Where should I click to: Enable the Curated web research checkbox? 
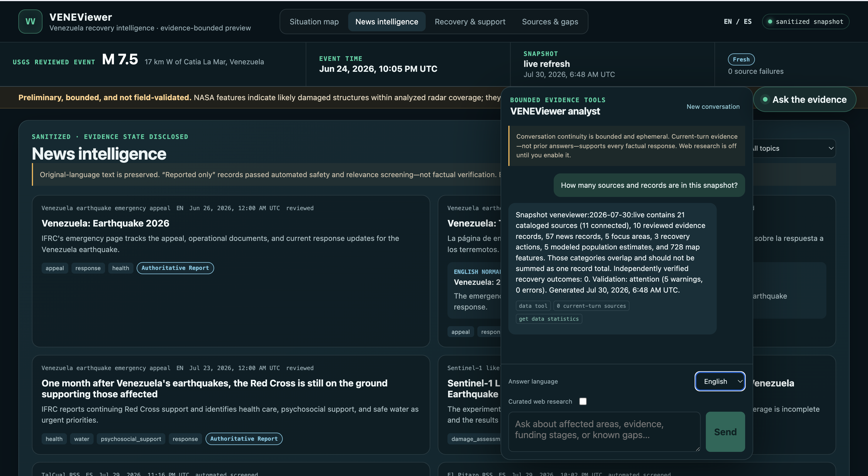[x=583, y=401]
